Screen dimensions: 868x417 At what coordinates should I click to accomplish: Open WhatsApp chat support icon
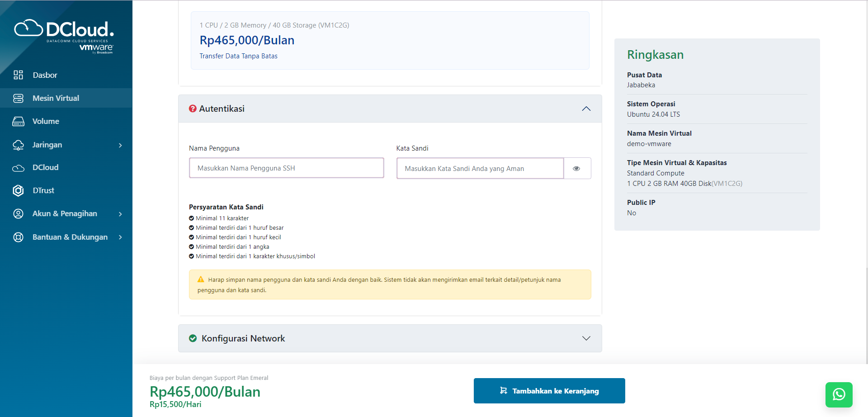pyautogui.click(x=839, y=394)
